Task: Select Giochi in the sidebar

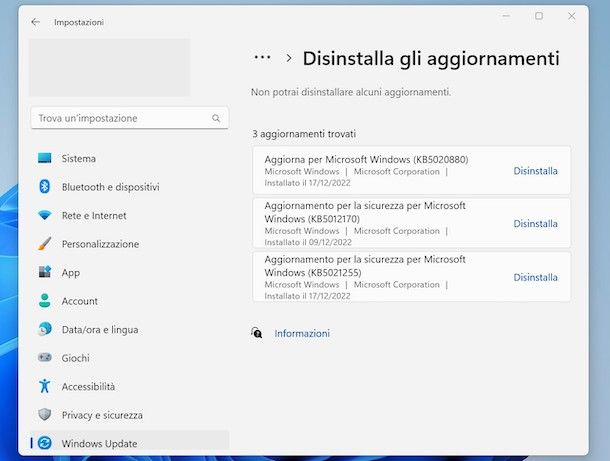Action: (130, 358)
